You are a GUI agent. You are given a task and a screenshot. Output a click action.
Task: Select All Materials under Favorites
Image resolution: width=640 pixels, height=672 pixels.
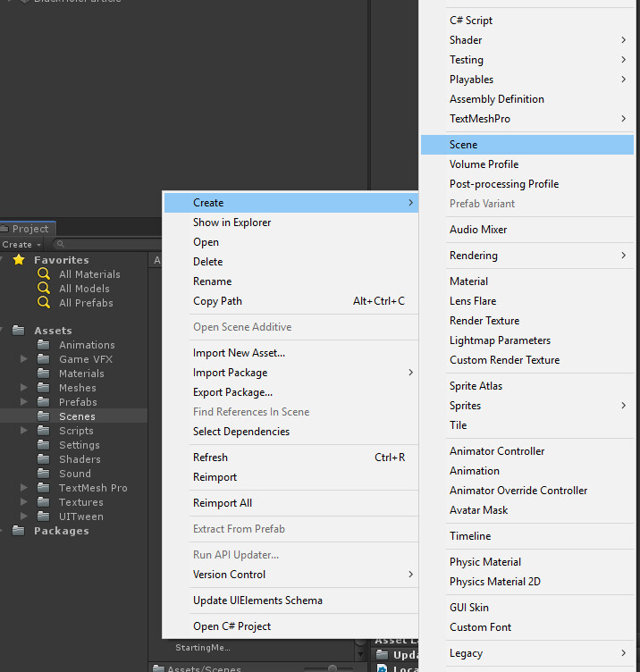[89, 273]
